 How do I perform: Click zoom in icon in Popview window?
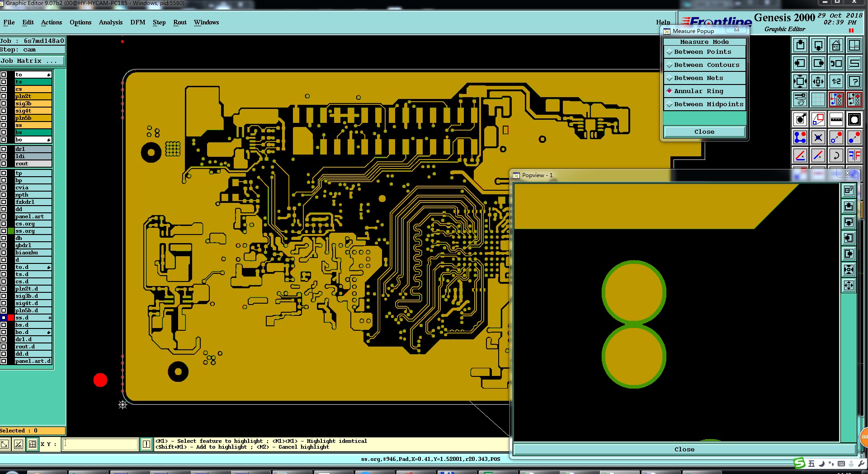point(849,270)
